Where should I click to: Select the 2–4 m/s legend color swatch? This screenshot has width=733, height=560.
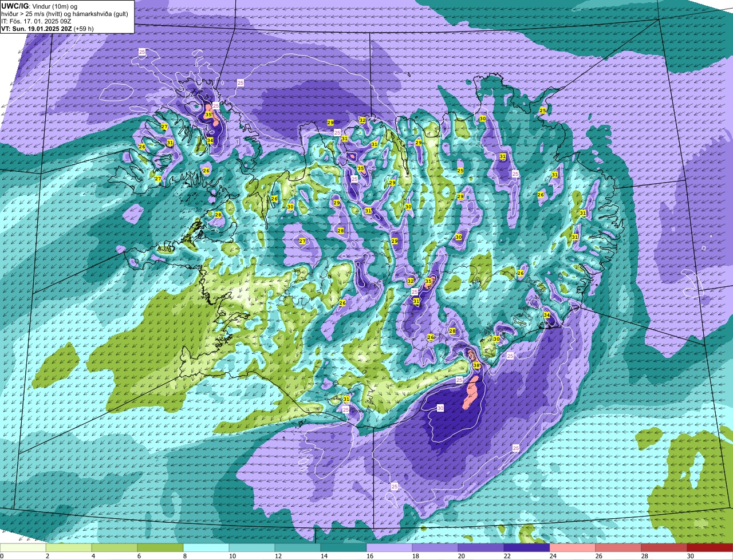click(x=69, y=548)
